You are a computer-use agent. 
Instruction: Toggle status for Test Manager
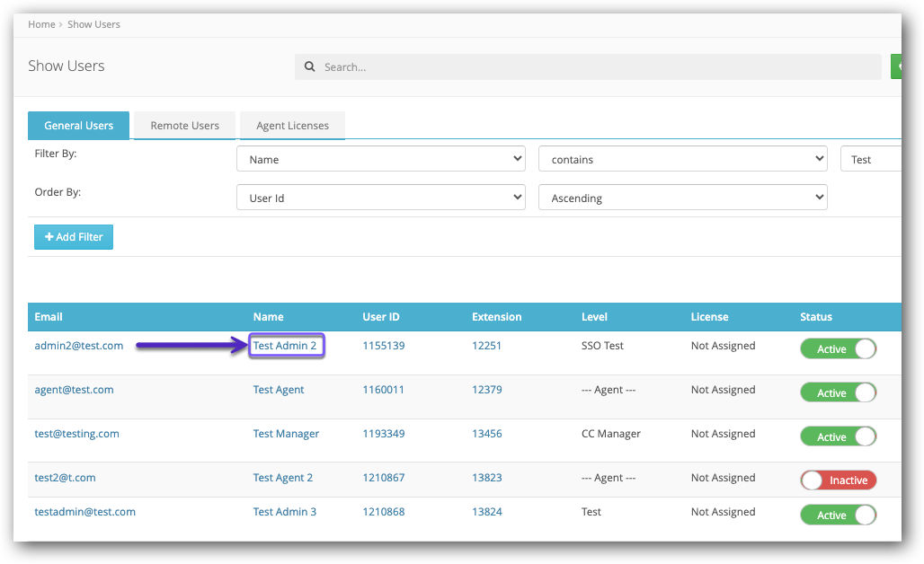point(838,437)
